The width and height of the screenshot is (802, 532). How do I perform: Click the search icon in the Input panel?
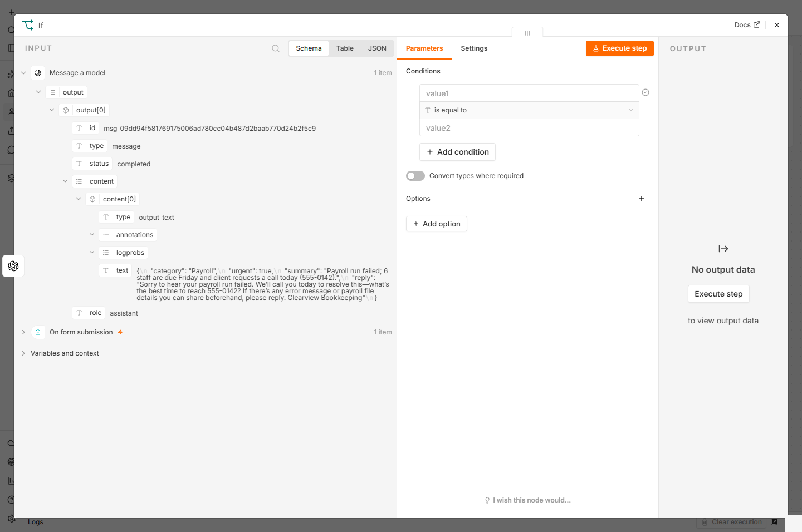click(x=276, y=48)
